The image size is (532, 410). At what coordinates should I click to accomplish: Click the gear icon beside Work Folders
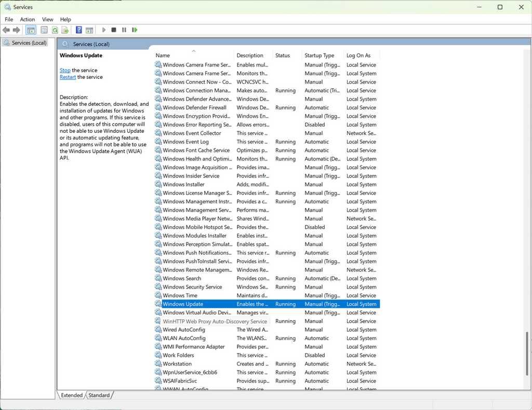tap(158, 355)
